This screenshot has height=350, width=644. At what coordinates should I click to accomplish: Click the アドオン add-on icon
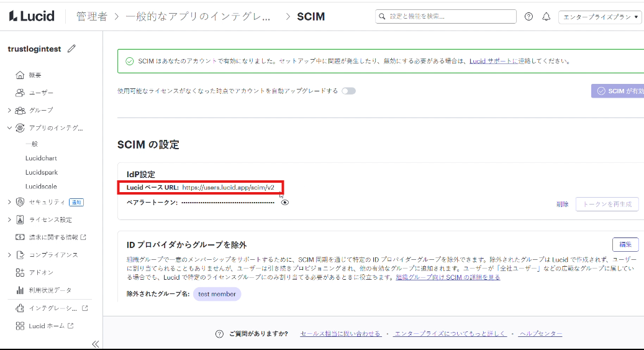pos(20,273)
